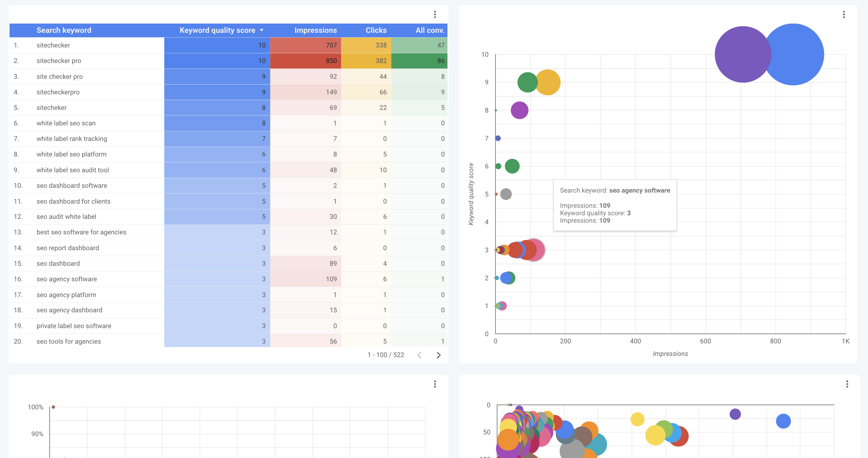Sort by the Clicks column header
This screenshot has height=458, width=868.
(376, 30)
